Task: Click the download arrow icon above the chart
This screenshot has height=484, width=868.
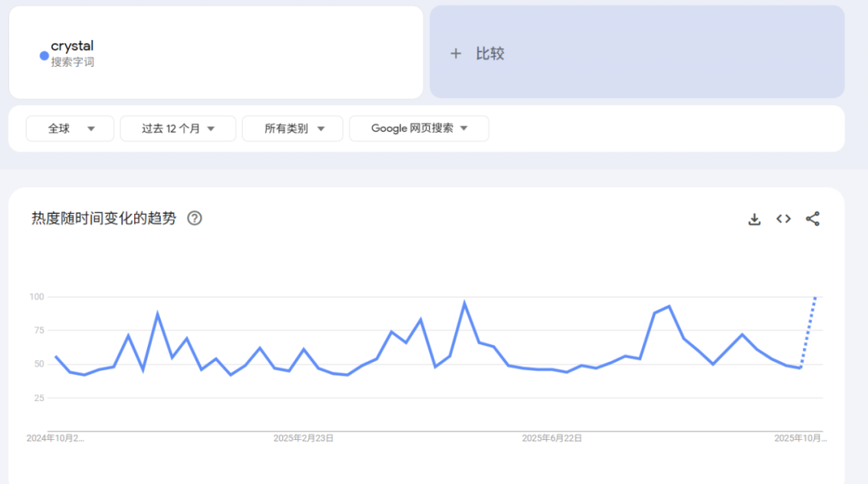Action: click(754, 218)
